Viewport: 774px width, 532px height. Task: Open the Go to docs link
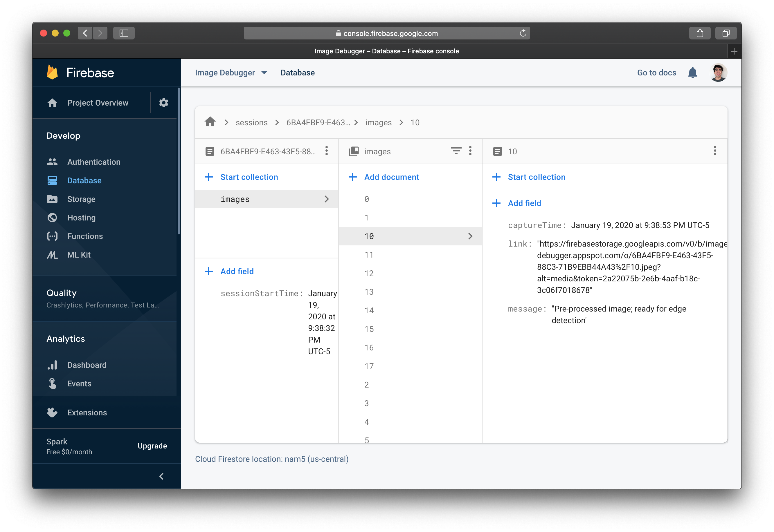click(x=657, y=73)
